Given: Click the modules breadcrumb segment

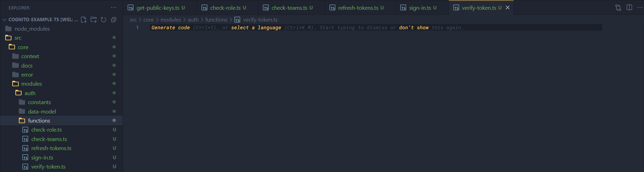Looking at the screenshot, I should pos(171,20).
